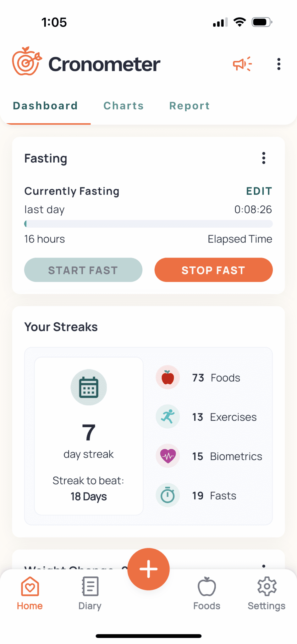Tap the fasting progress bar
This screenshot has width=297, height=644.
[148, 224]
